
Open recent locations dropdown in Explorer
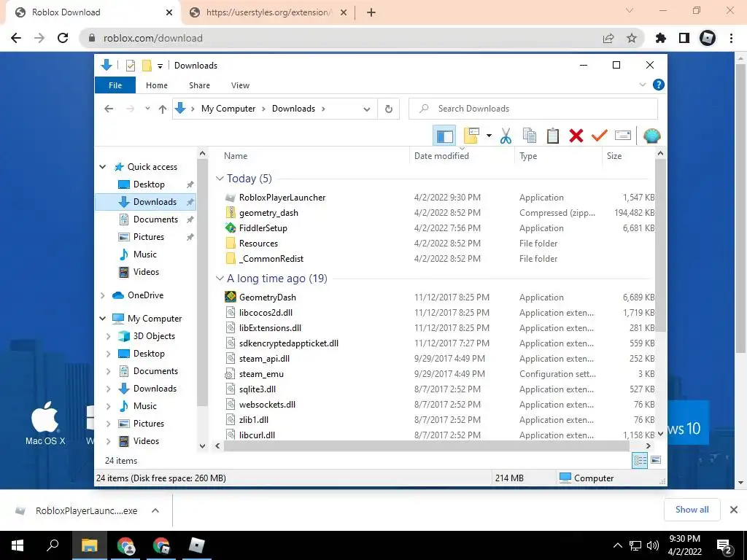click(x=147, y=109)
